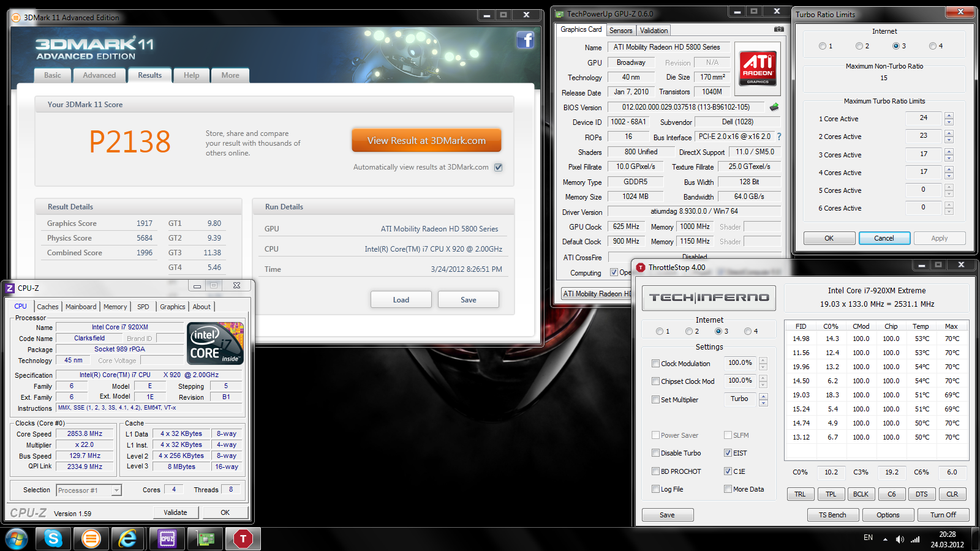Increase the Set Multiplier Turbo spinner
Screen dimensions: 980x551
click(x=763, y=396)
